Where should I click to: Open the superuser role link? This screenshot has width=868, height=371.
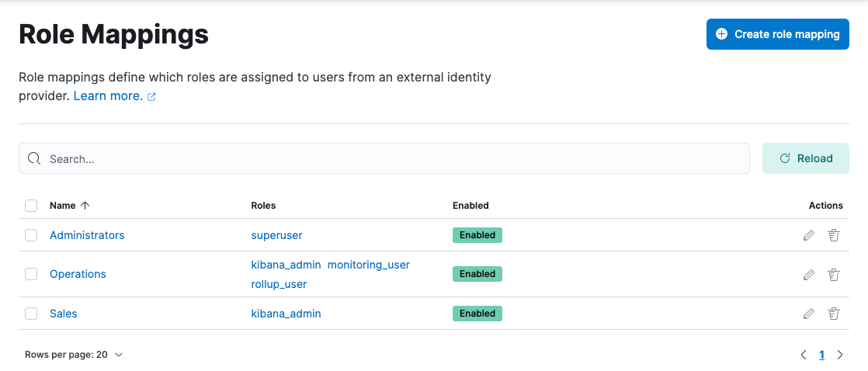(276, 235)
